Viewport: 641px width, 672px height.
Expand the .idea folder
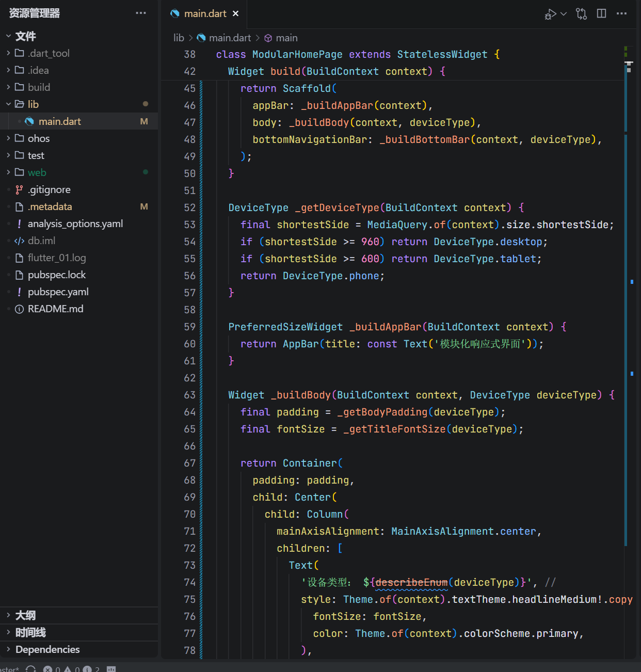tap(79, 70)
